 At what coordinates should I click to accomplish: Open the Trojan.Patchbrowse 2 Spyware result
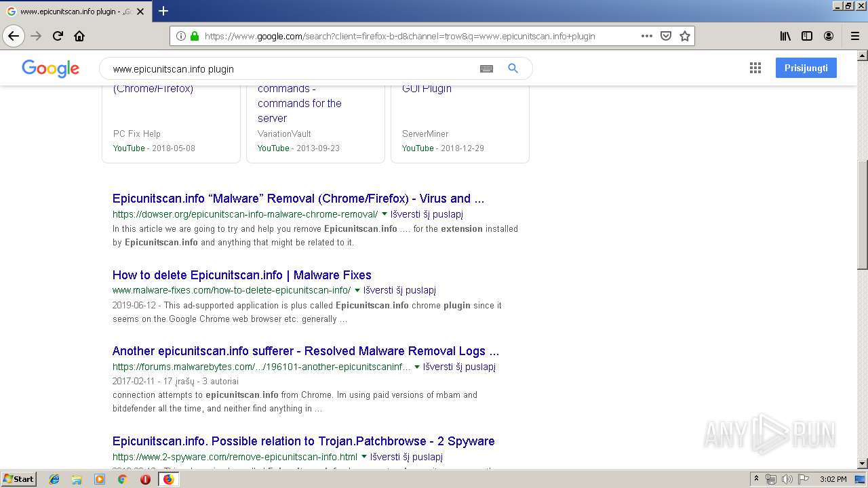304,441
